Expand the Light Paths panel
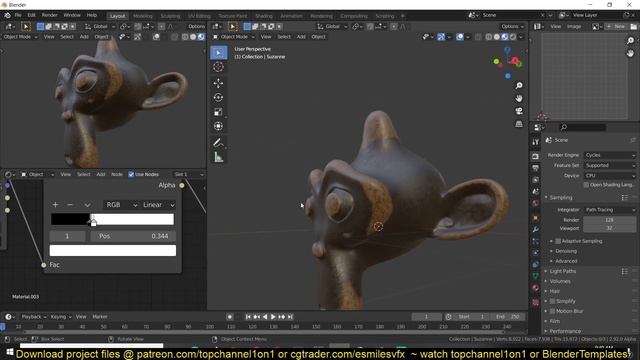Screen dimensions: 640x360 click(562, 271)
